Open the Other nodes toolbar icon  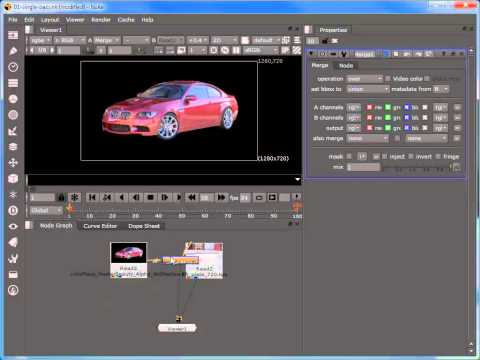13,274
